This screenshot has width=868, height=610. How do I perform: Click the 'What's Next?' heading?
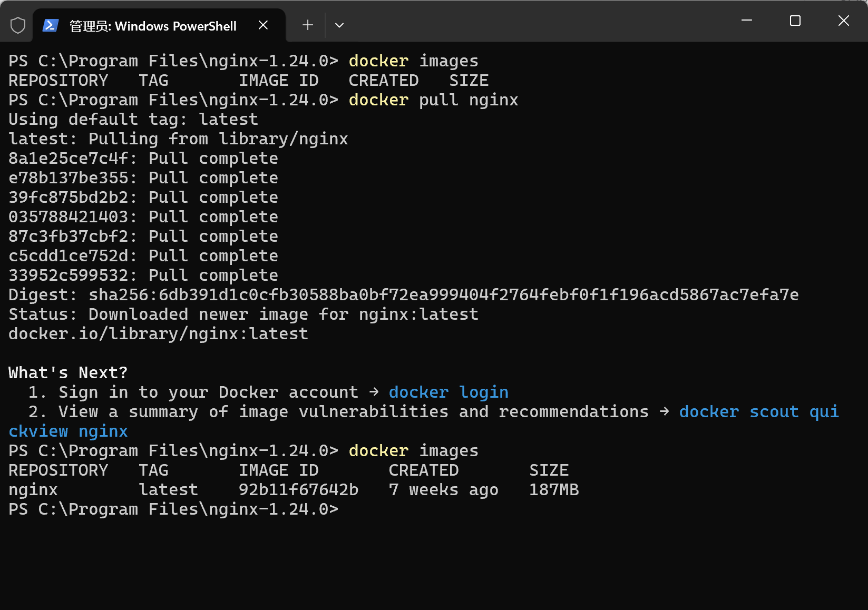[68, 373]
